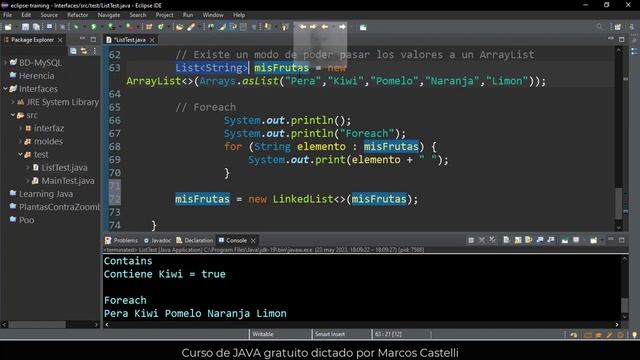This screenshot has height=360, width=640.
Task: Switch to the Declaration tab
Action: [194, 240]
